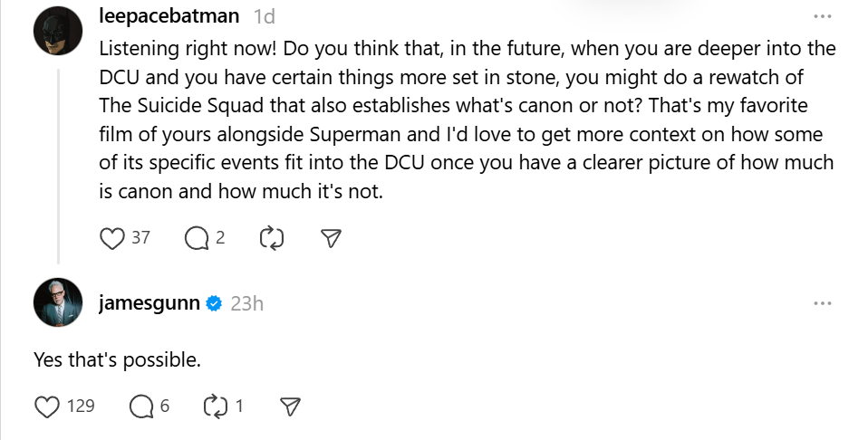
Task: Repost jamesgunn's reply
Action: [215, 407]
